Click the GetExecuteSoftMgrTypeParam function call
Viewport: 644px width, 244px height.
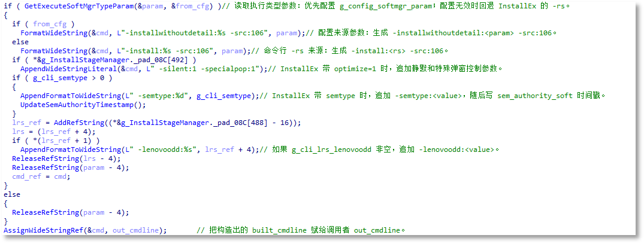pyautogui.click(x=77, y=6)
